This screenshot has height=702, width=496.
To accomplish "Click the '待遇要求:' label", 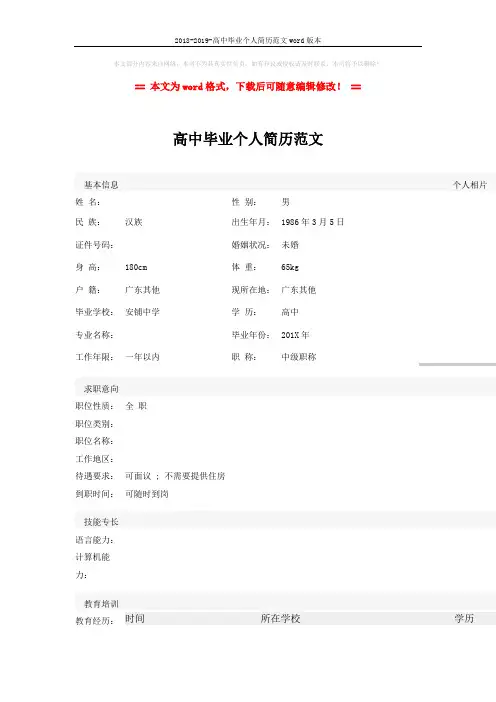I will [x=94, y=476].
